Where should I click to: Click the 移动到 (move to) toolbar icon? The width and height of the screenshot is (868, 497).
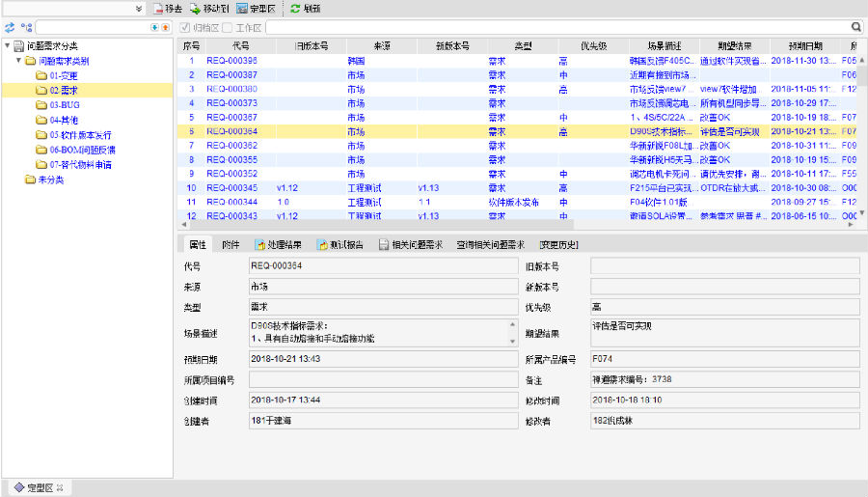[x=195, y=8]
